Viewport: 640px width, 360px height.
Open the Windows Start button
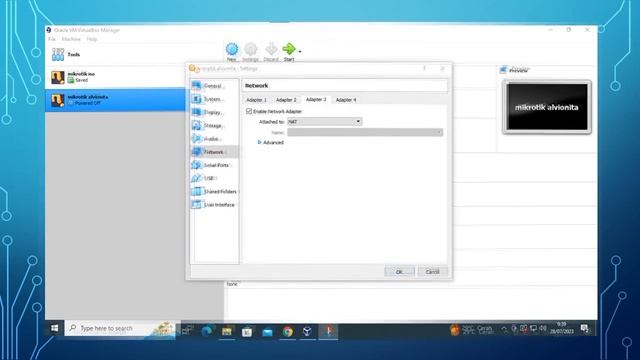pos(54,328)
